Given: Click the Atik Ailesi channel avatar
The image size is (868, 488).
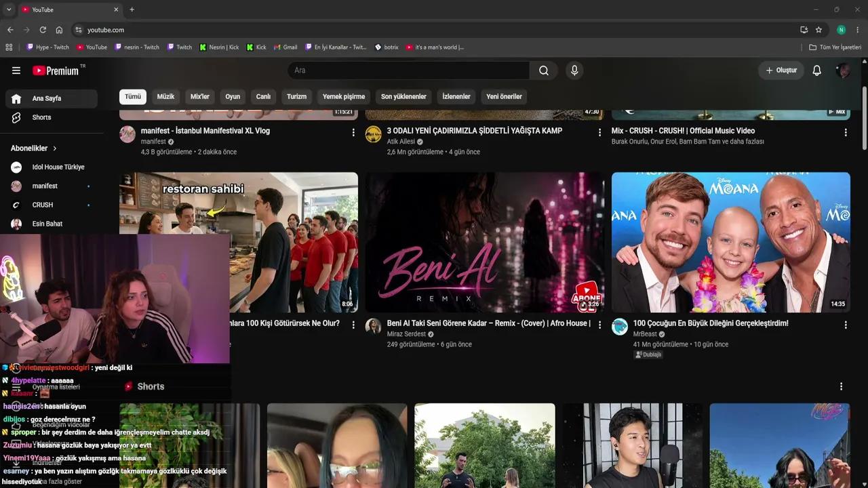Looking at the screenshot, I should [374, 134].
